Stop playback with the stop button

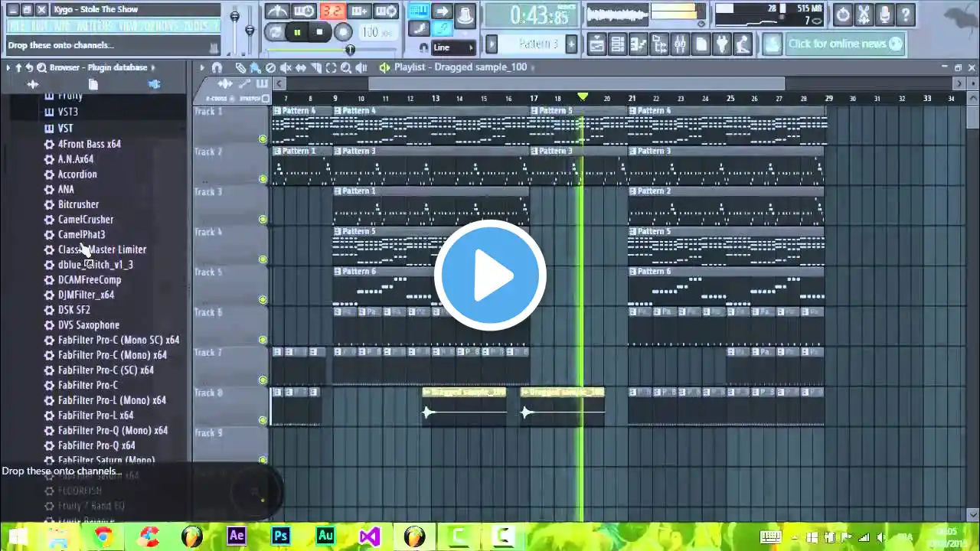pos(319,32)
